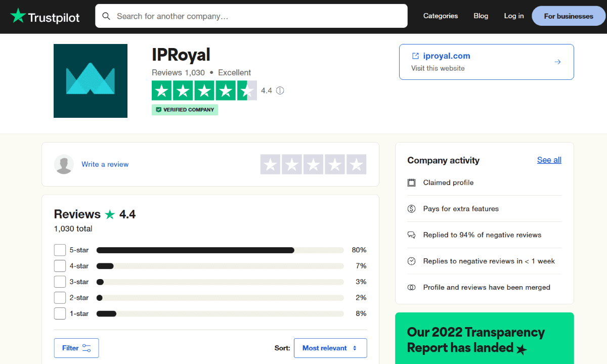Click the external link icon beside iproyal.com
The width and height of the screenshot is (607, 364).
415,56
